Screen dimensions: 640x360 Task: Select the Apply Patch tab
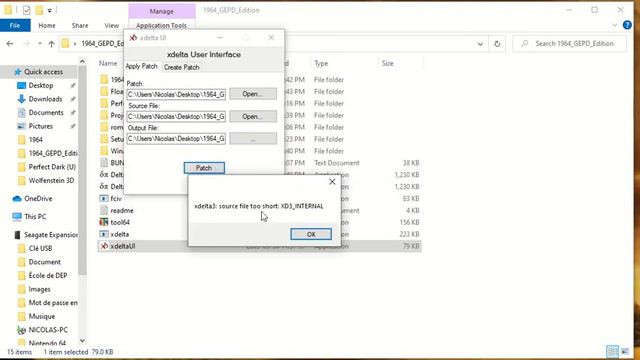click(141, 67)
